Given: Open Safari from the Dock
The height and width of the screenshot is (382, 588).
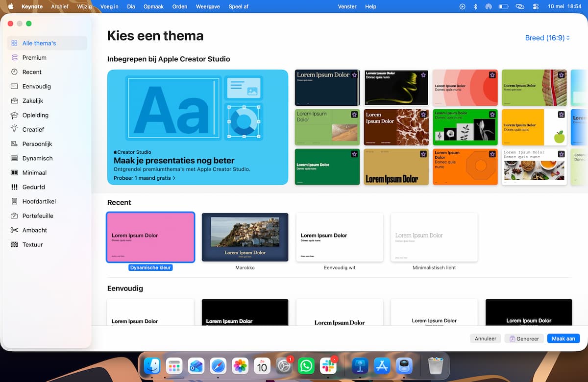Looking at the screenshot, I should [218, 366].
